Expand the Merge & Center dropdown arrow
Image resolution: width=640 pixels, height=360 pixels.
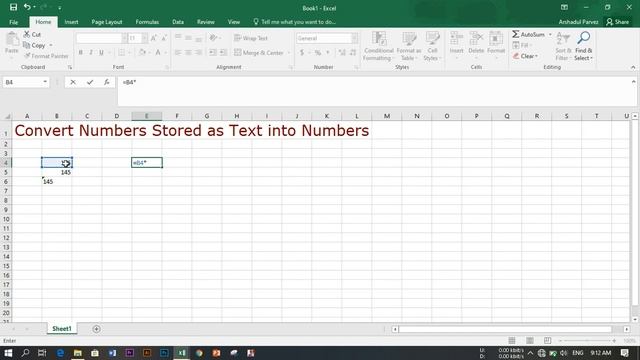click(289, 53)
